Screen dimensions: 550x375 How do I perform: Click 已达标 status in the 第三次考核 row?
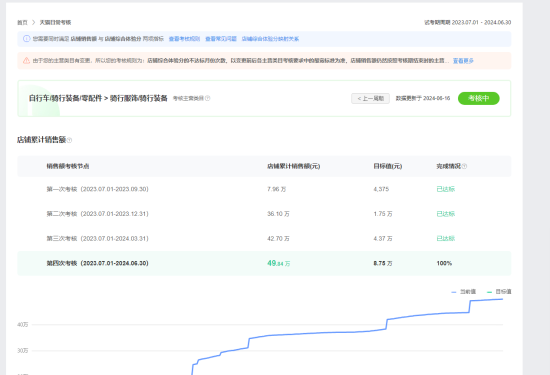445,239
